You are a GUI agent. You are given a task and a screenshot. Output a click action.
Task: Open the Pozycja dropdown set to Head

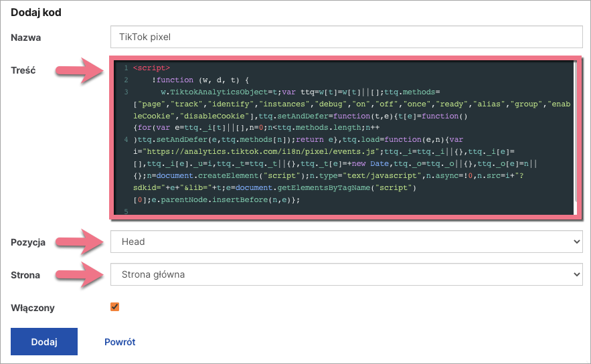coord(346,242)
